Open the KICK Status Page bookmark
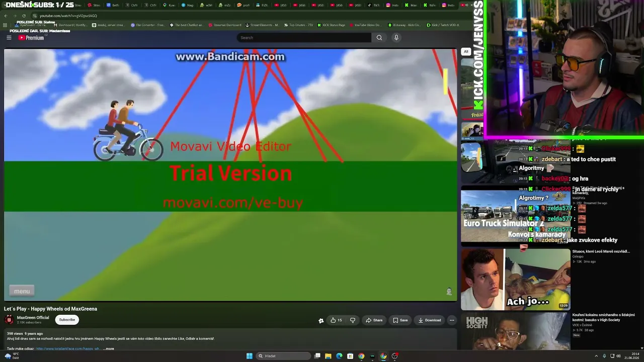Image resolution: width=644 pixels, height=362 pixels. pyautogui.click(x=331, y=25)
